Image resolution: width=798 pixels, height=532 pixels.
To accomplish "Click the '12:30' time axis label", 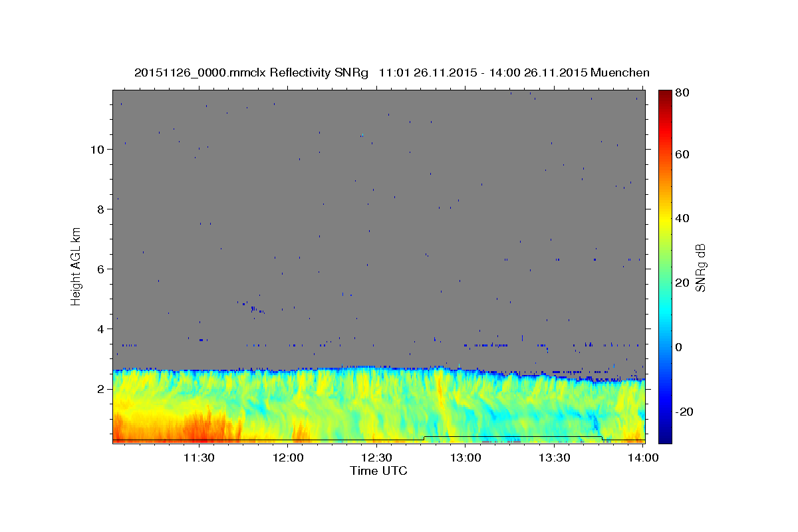I will coord(377,458).
